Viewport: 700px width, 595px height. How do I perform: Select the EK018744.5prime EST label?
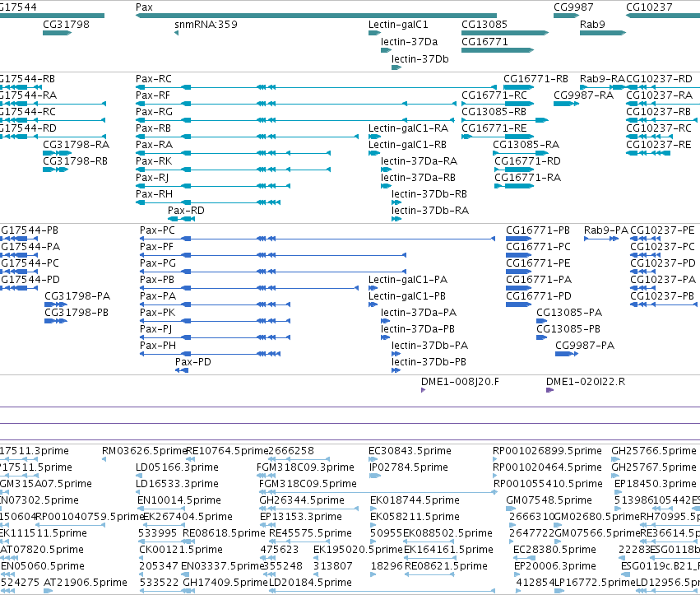point(415,500)
